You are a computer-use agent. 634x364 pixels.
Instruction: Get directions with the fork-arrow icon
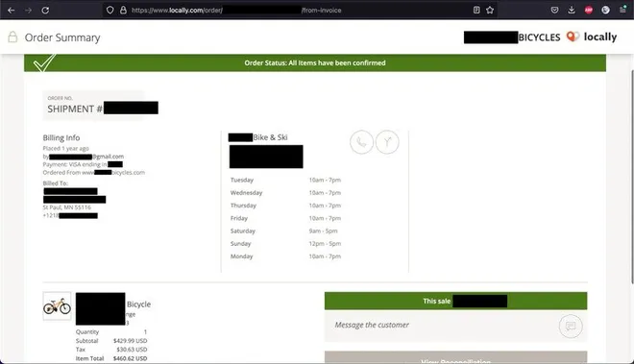pos(387,142)
